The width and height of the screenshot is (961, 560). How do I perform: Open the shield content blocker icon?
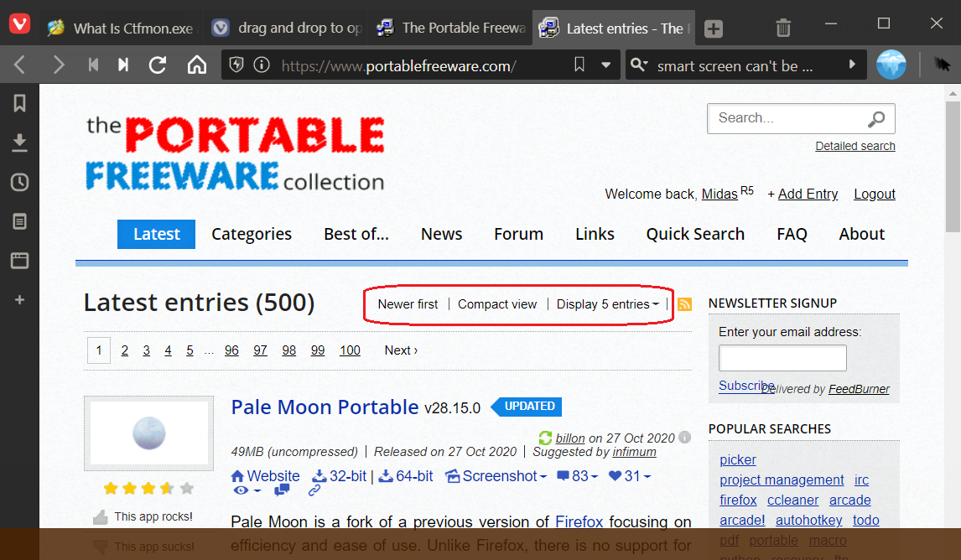236,65
